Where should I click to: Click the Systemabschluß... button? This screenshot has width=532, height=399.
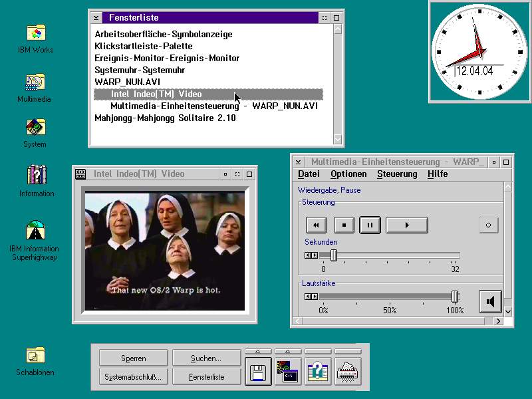(x=134, y=376)
